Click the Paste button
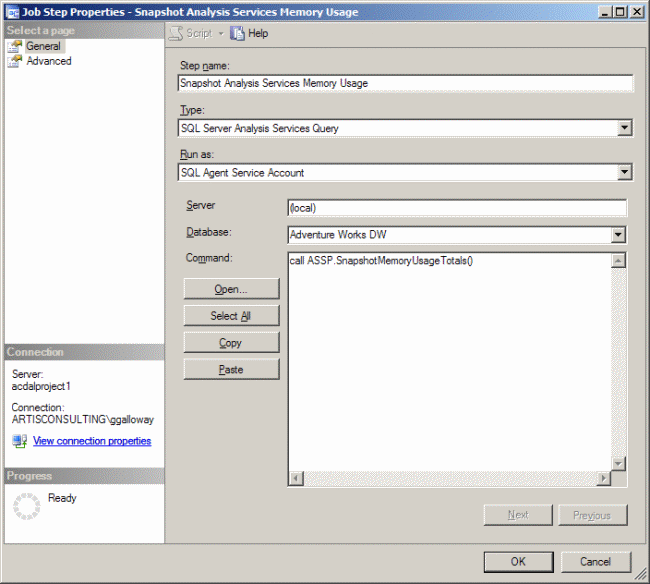Screen dimensions: 650x584 (231, 370)
